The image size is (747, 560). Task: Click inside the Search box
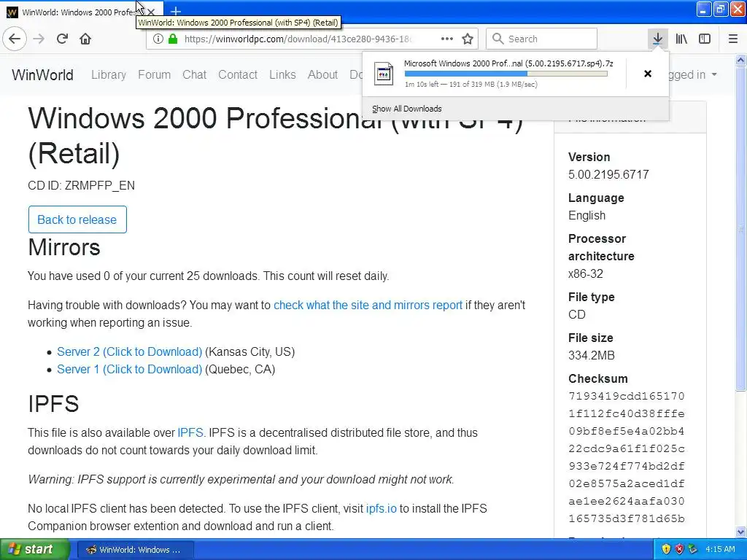coord(542,39)
